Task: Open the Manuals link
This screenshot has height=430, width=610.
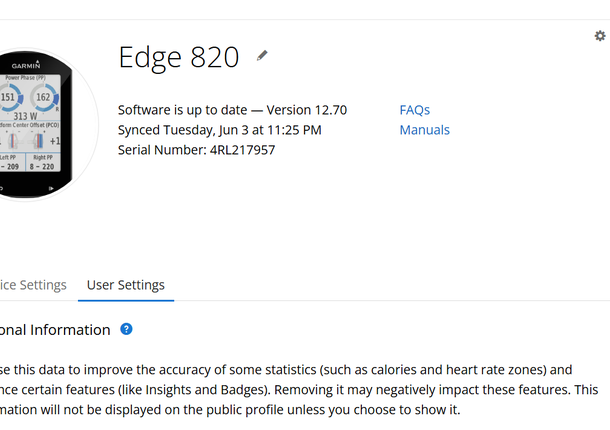Action: 424,130
